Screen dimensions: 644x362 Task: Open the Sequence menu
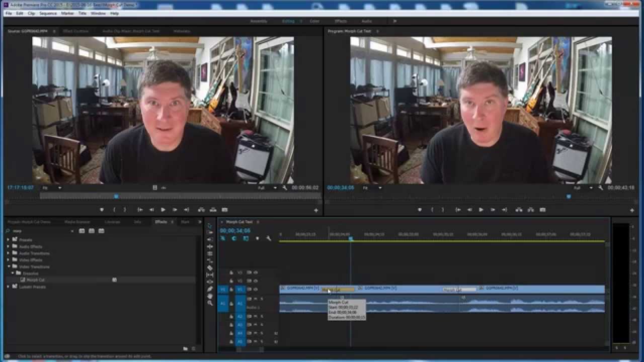coord(48,13)
